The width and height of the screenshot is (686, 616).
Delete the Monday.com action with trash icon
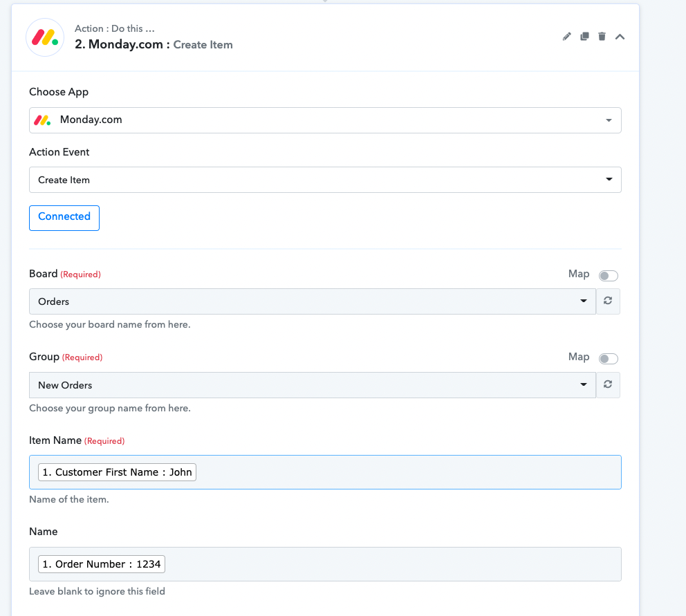click(x=602, y=37)
